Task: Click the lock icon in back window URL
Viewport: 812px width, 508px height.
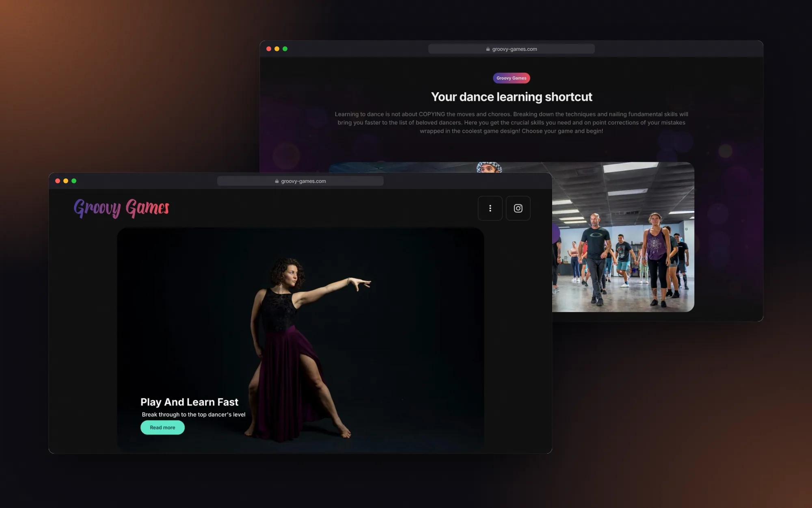Action: coord(488,49)
